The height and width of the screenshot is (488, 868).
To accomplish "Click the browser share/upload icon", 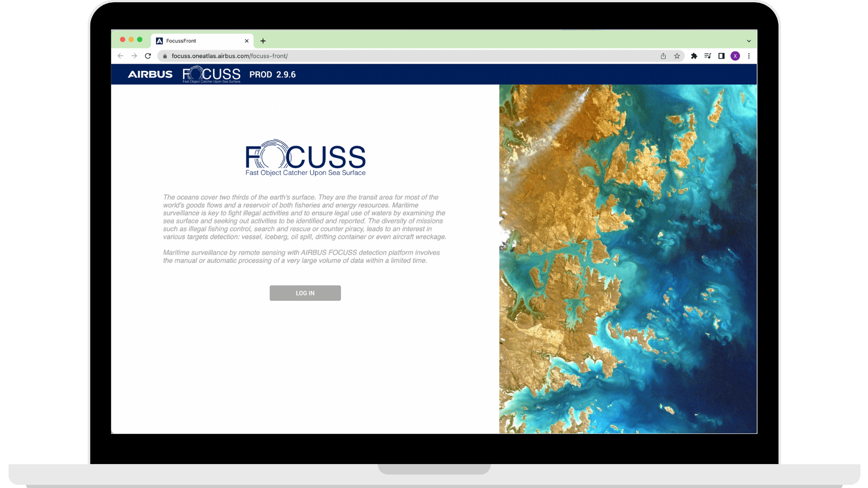I will point(664,56).
